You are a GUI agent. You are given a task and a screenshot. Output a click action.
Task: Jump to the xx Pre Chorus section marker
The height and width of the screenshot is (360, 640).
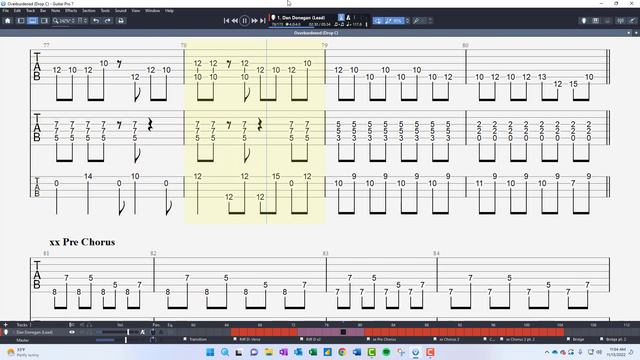point(382,339)
